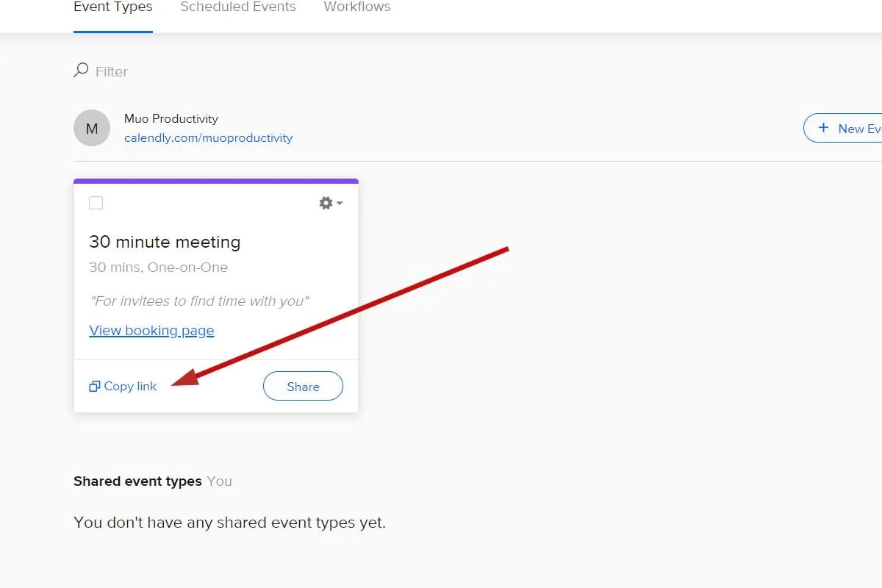Click the View booking page link
Image resolution: width=882 pixels, height=588 pixels.
[151, 330]
